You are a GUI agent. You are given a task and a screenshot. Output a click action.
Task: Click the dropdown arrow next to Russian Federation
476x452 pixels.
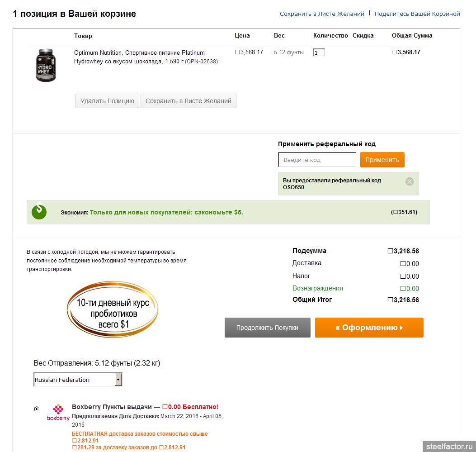pos(118,380)
